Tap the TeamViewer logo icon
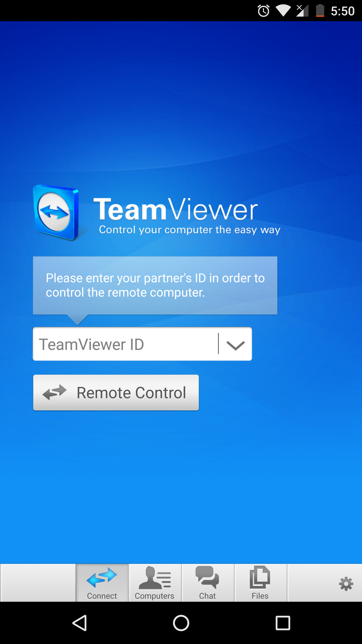Viewport: 362px width, 644px height. click(x=56, y=212)
